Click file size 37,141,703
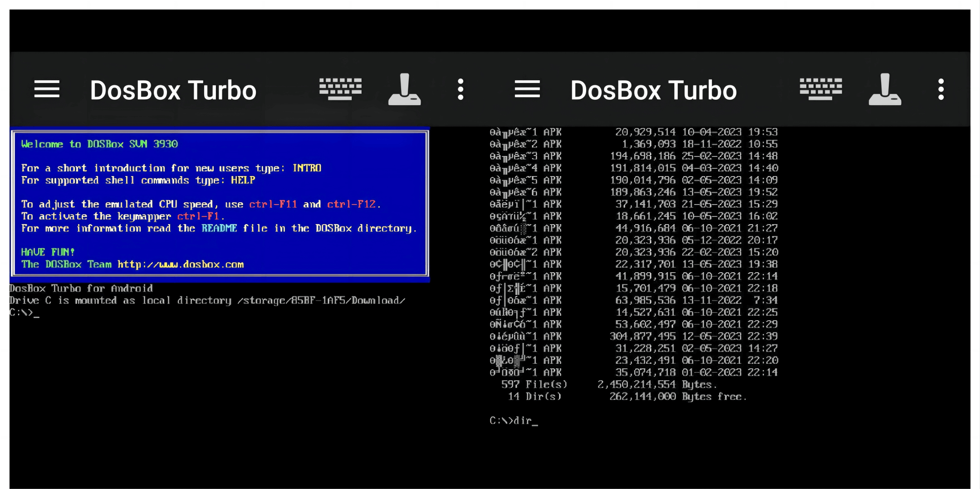This screenshot has height=489, width=980. 645,204
